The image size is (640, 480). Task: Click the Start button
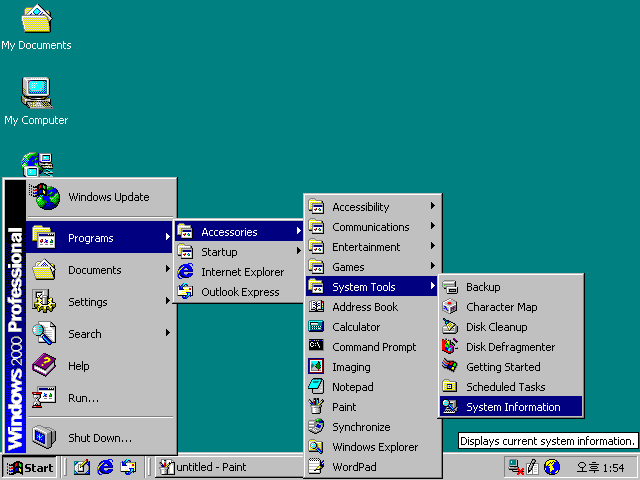pyautogui.click(x=30, y=467)
